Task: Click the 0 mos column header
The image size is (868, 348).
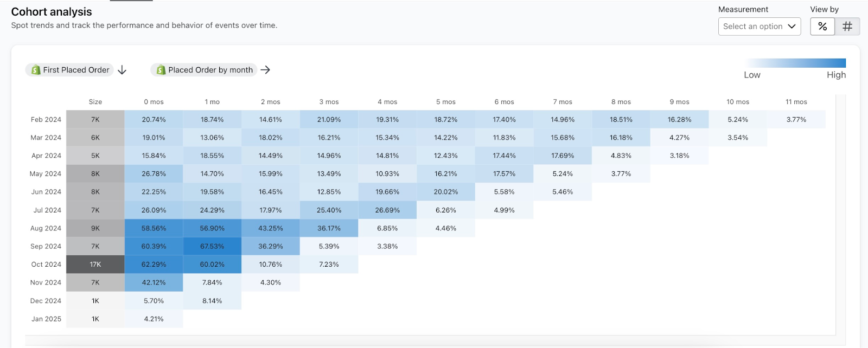Action: pos(154,102)
